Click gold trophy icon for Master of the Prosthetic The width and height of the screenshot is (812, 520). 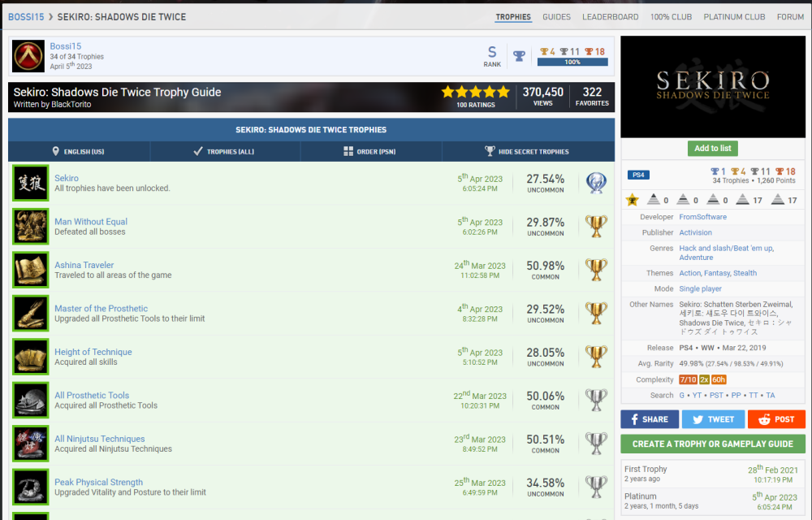point(596,314)
